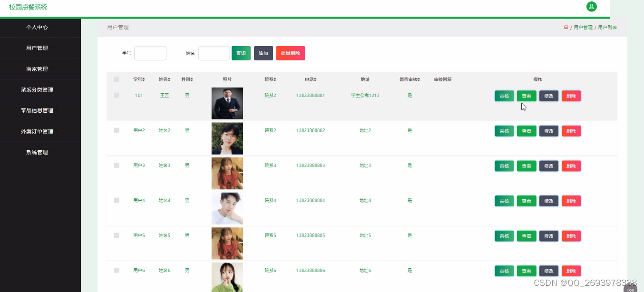The image size is (644, 292).
Task: Click 审核 in the 用户5 row
Action: [x=504, y=236]
